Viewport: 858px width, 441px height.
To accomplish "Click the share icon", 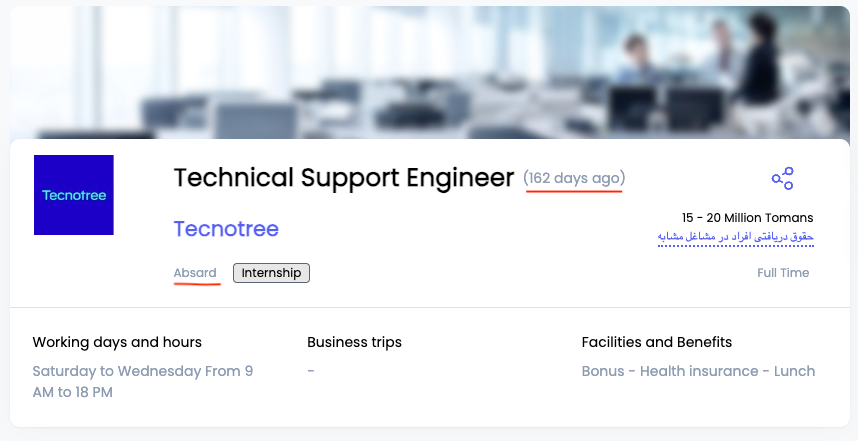I will tap(782, 178).
